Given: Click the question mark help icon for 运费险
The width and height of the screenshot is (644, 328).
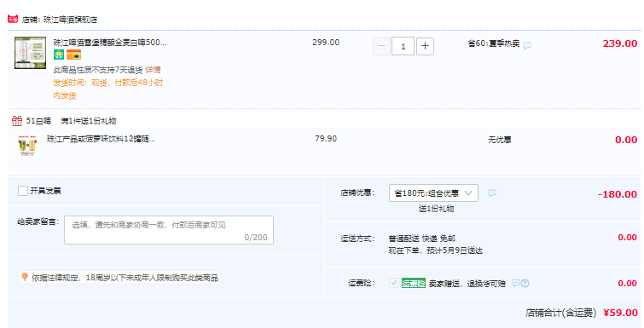Looking at the screenshot, I should [525, 284].
